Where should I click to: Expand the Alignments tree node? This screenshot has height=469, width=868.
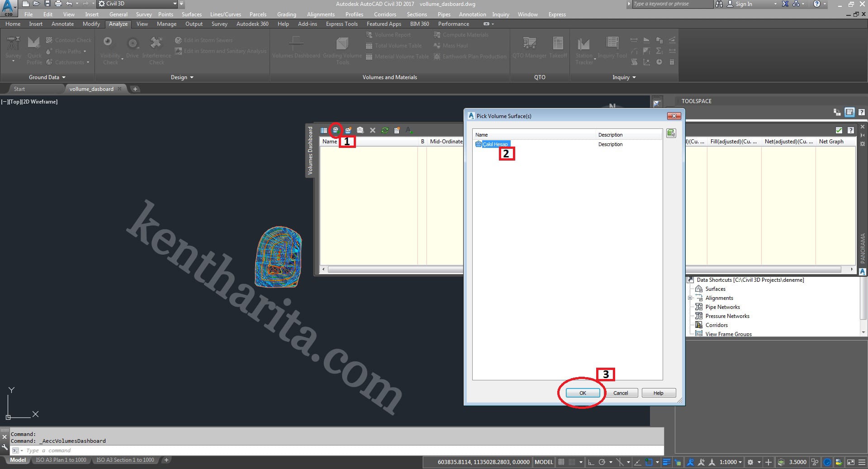690,298
